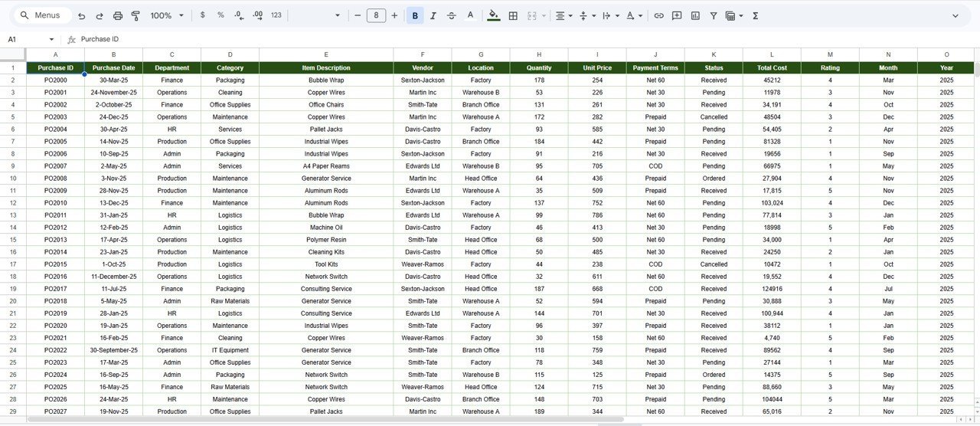980x426 pixels.
Task: Click the font size input field
Action: [376, 15]
